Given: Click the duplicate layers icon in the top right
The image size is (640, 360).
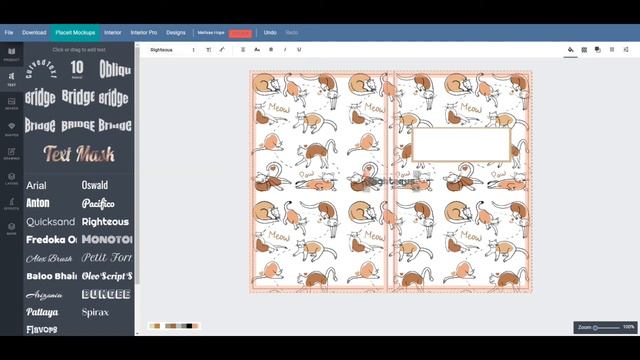Looking at the screenshot, I should (598, 50).
